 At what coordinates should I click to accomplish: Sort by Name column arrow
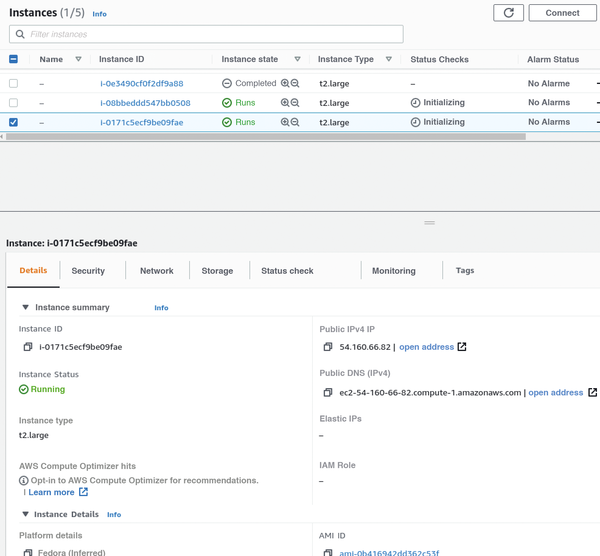(x=78, y=59)
